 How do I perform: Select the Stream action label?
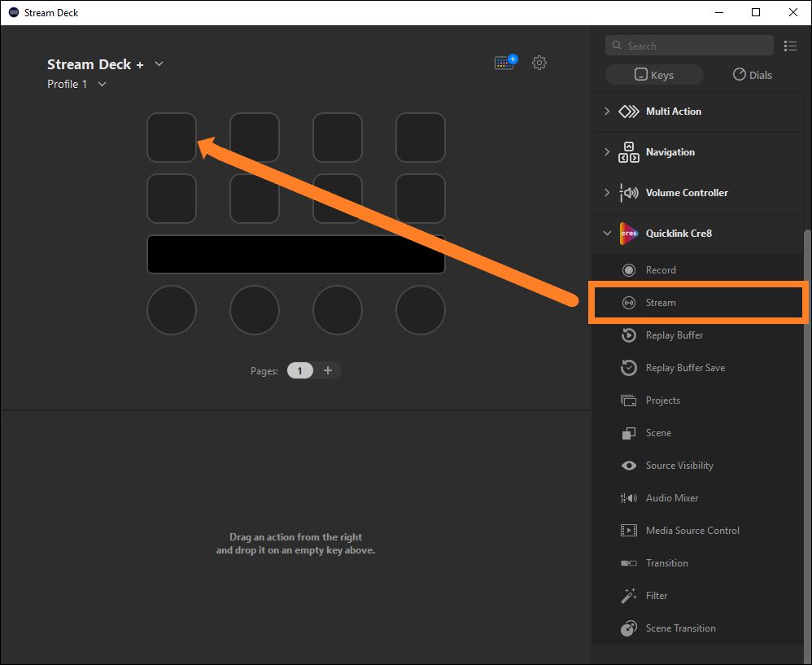[x=661, y=303]
